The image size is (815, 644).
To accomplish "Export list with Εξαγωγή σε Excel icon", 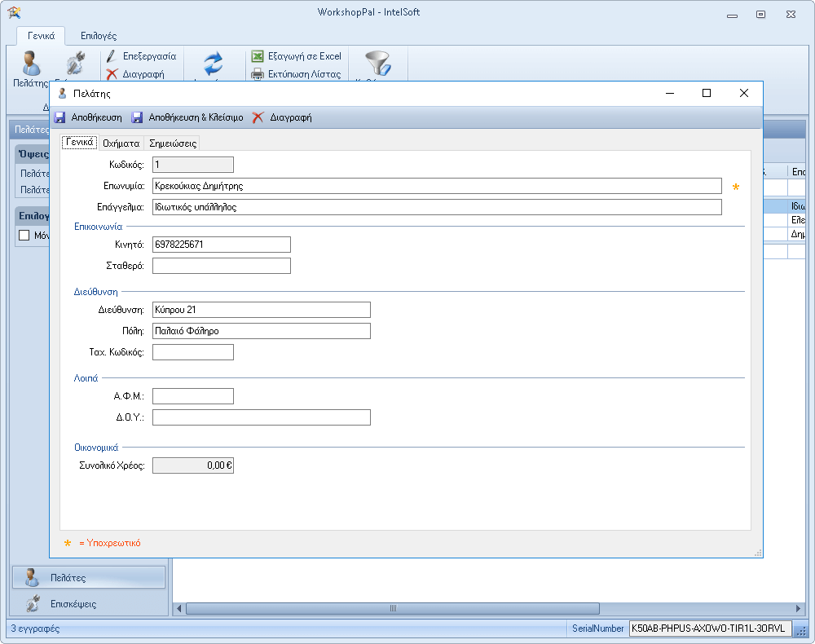I will pos(258,57).
